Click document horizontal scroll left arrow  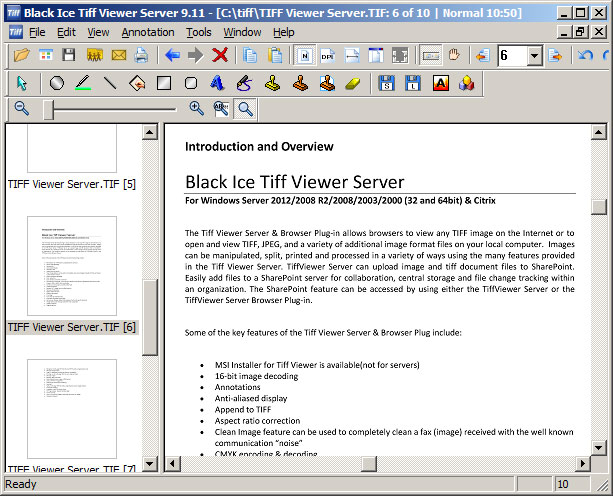click(172, 464)
